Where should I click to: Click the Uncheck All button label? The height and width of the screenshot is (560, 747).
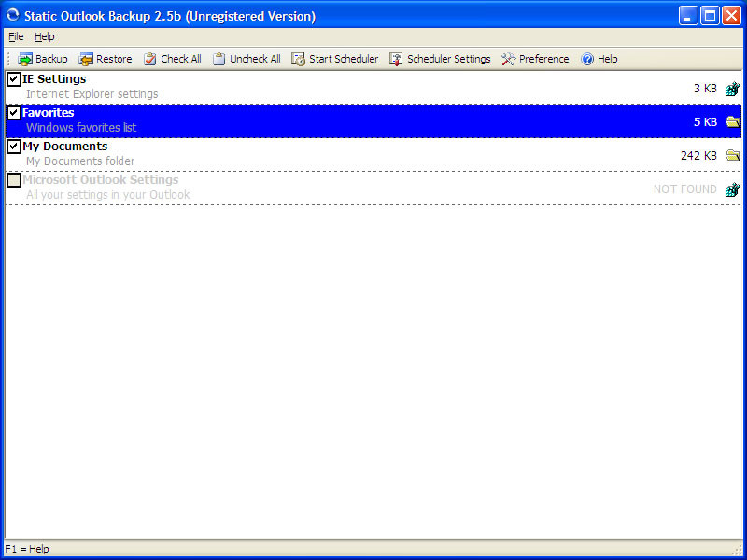click(x=255, y=59)
